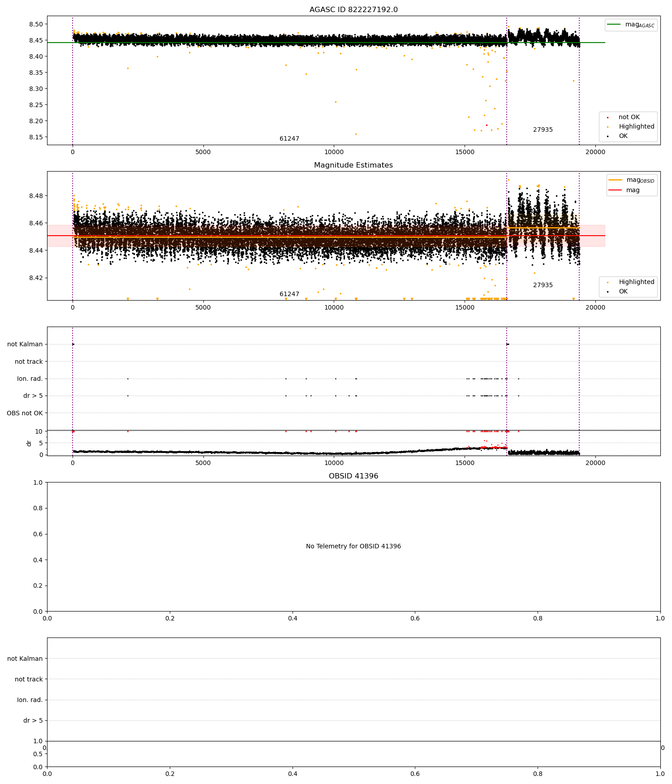Click the 'dr' axis label
The width and height of the screenshot is (672, 784).
[29, 443]
